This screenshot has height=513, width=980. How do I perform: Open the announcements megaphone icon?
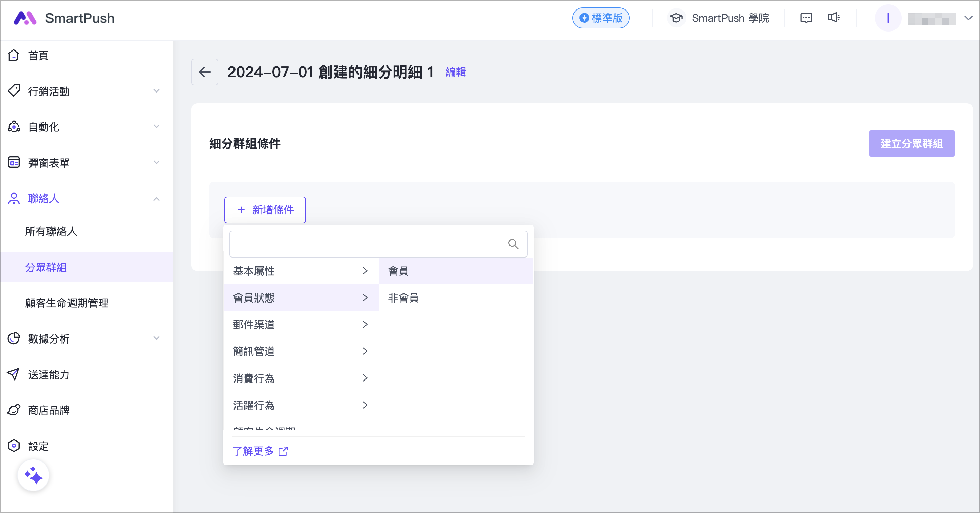833,18
